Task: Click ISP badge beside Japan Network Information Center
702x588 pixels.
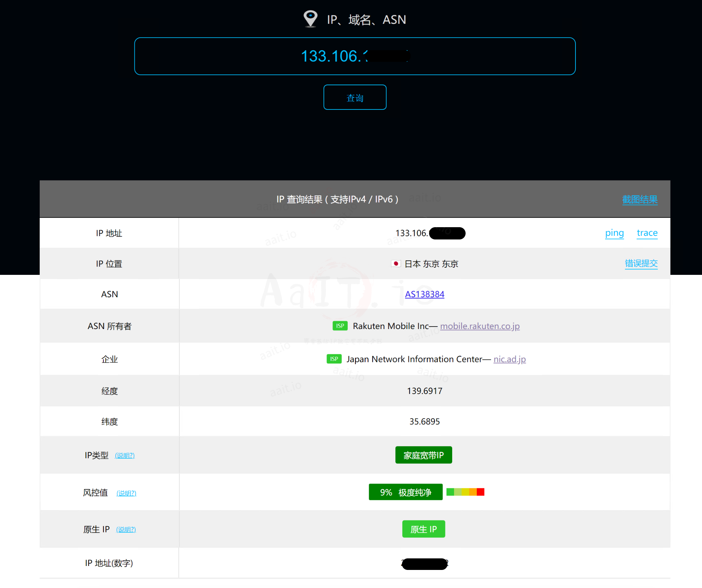Action: pyautogui.click(x=334, y=359)
